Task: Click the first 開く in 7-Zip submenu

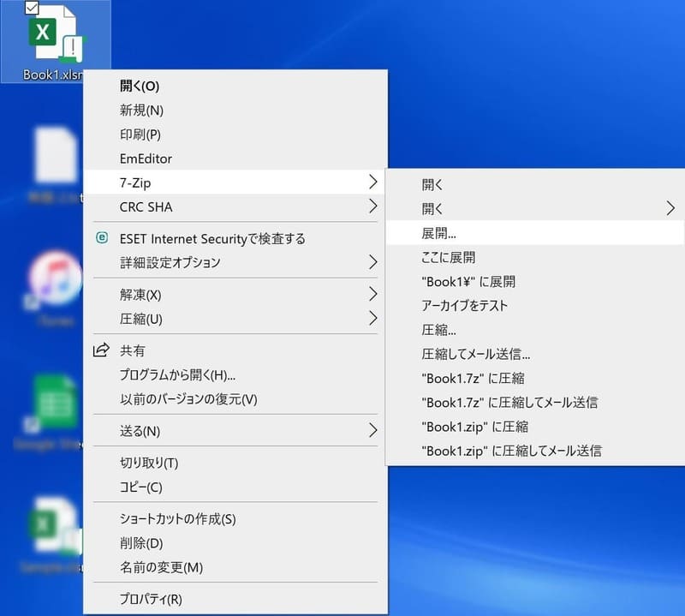Action: click(535, 184)
